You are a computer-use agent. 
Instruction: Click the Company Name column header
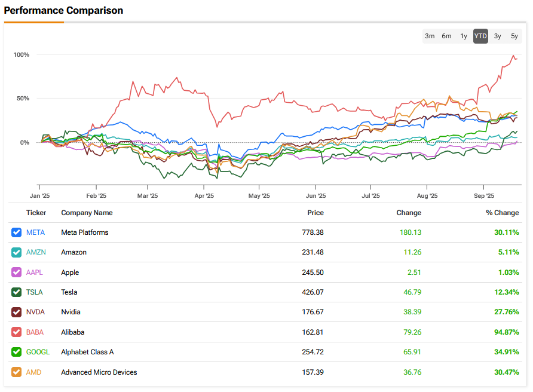87,213
